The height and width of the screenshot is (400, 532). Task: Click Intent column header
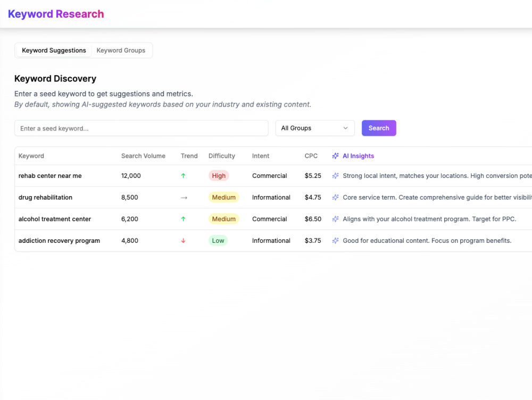pyautogui.click(x=261, y=156)
